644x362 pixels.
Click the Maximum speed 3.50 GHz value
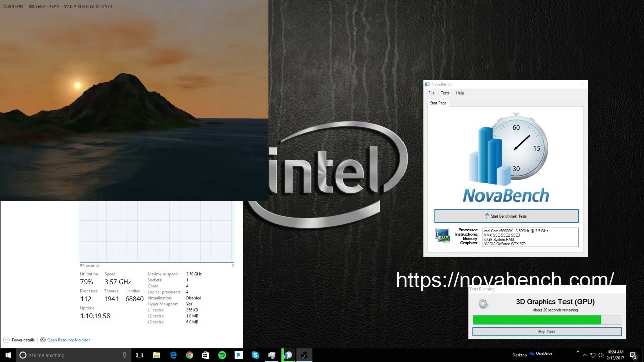tap(194, 274)
